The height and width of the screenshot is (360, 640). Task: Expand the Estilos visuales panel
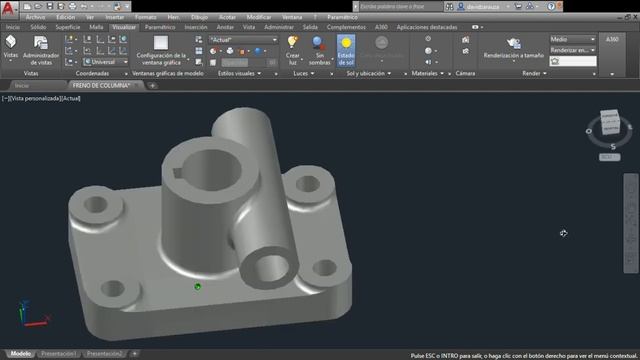coord(239,73)
